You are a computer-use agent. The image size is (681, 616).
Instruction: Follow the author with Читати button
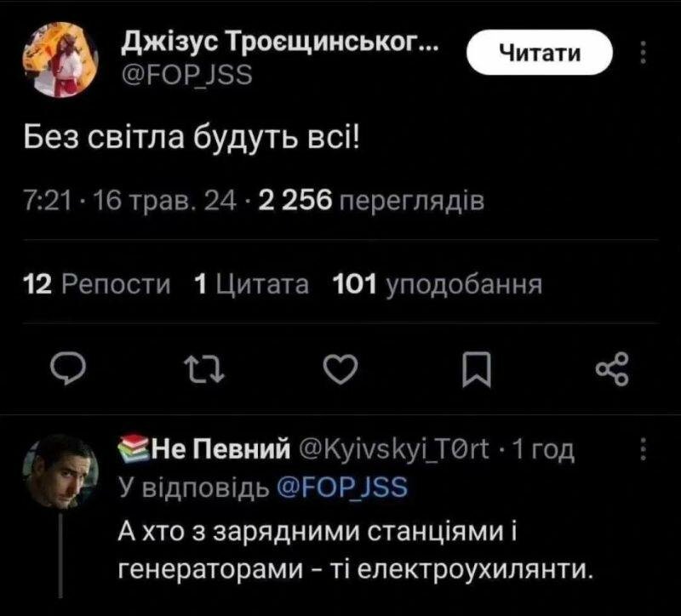click(540, 53)
